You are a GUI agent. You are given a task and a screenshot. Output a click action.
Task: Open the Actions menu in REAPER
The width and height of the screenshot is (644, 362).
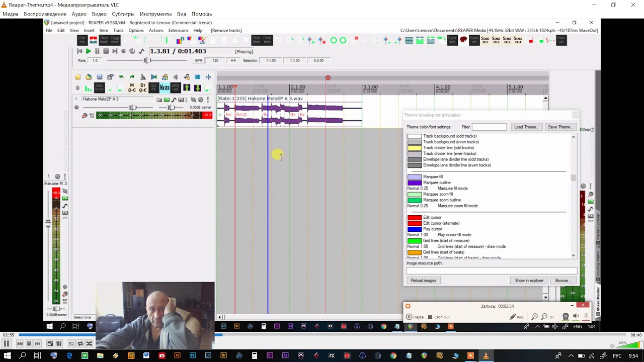tap(156, 30)
